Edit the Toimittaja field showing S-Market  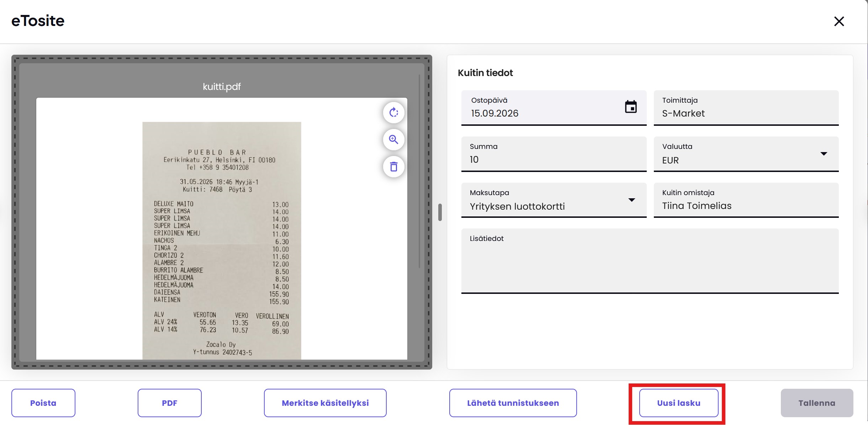746,108
